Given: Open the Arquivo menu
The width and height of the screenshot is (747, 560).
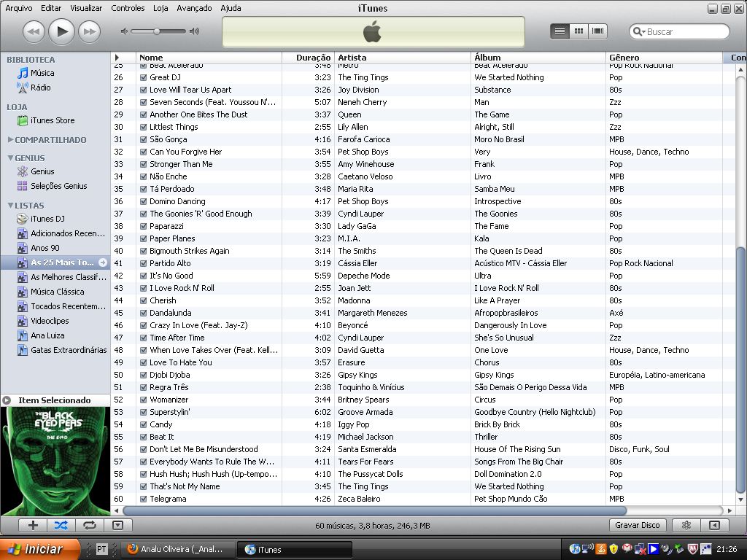Looking at the screenshot, I should [18, 8].
